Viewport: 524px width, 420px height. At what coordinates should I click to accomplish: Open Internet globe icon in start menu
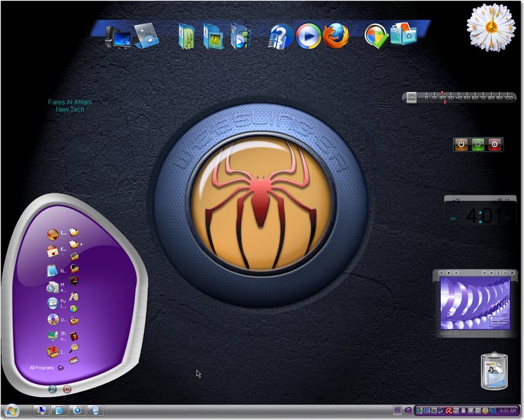coord(52,235)
